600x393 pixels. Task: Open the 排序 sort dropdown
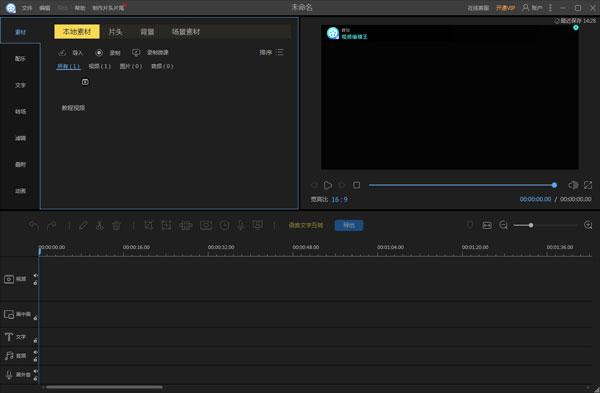point(272,52)
